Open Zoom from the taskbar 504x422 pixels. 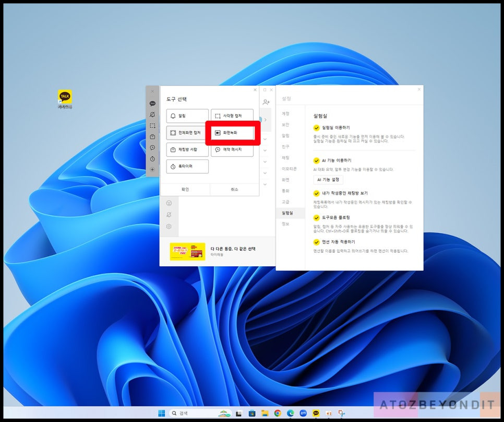pyautogui.click(x=303, y=413)
